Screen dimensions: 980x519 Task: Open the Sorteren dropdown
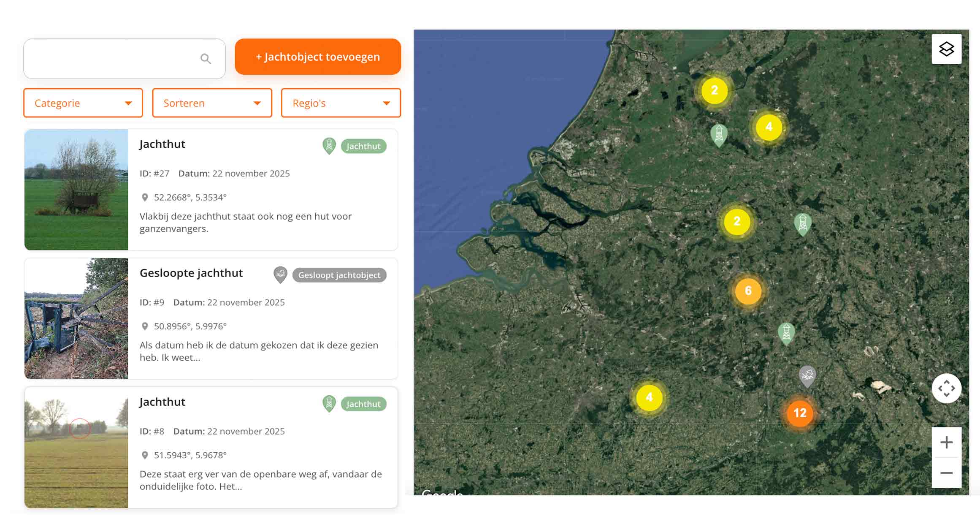[212, 103]
